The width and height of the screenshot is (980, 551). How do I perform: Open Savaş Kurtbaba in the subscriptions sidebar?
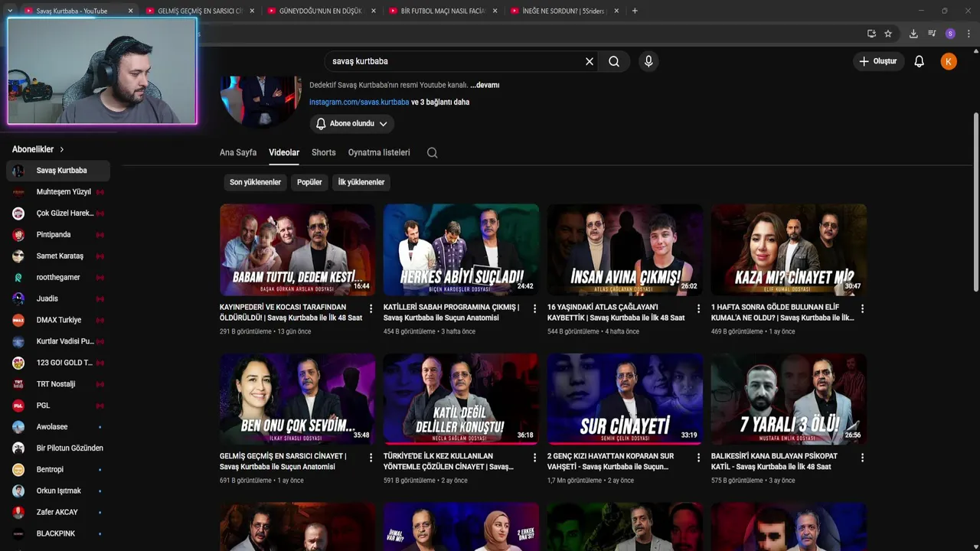(x=58, y=171)
